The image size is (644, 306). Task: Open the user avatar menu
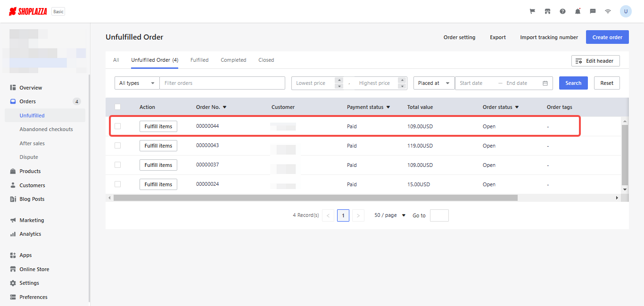[626, 11]
